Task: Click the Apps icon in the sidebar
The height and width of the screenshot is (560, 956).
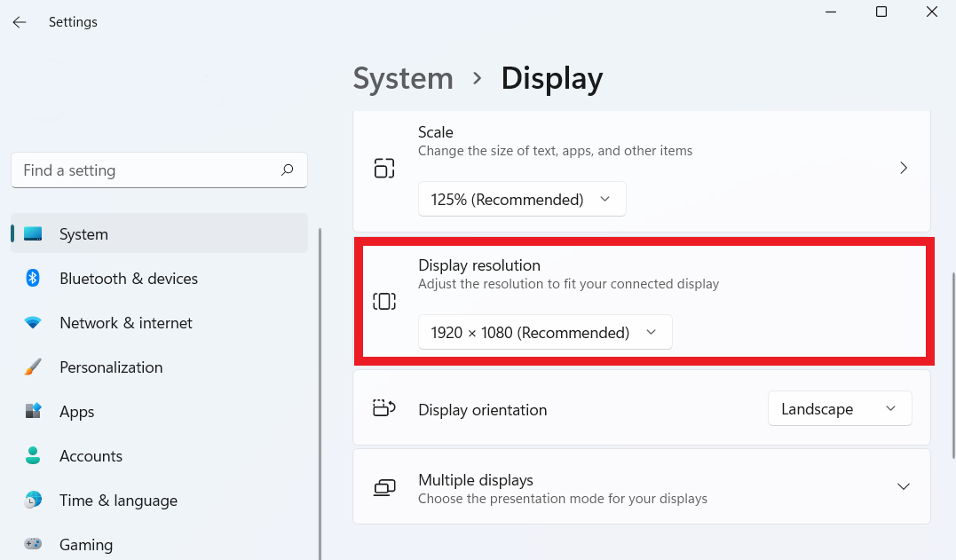Action: (x=33, y=411)
